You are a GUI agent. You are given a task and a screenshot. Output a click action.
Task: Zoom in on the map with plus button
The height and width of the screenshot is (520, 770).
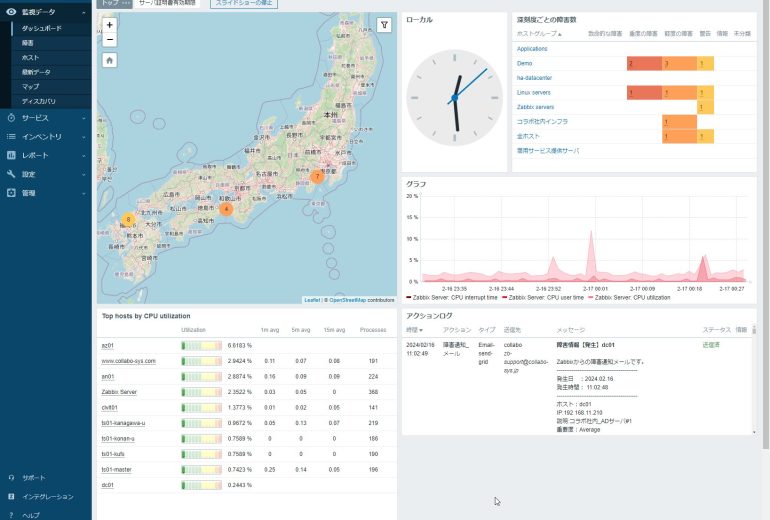(x=110, y=25)
